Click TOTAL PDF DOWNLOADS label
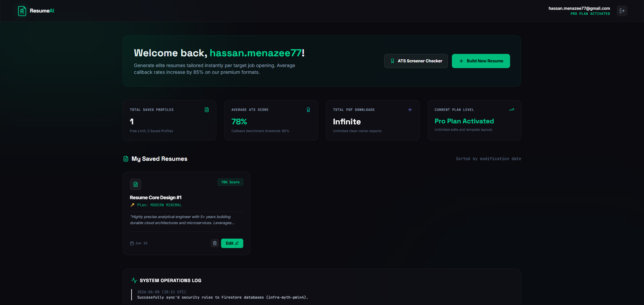 354,110
